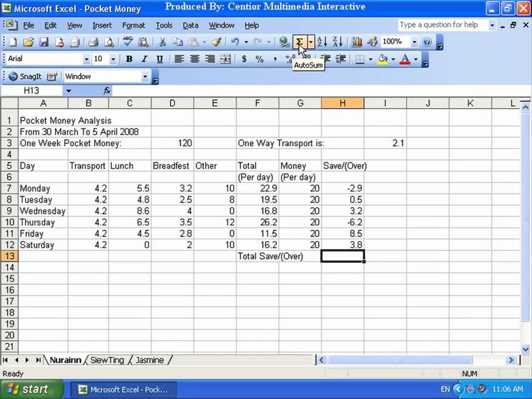532x399 pixels.
Task: Toggle Align Left alignment
Action: [179, 59]
